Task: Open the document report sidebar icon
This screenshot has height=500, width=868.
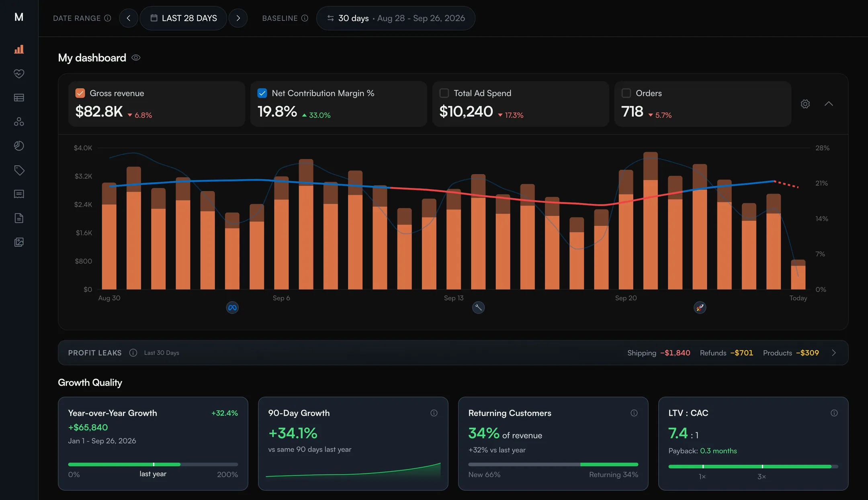Action: click(x=19, y=218)
